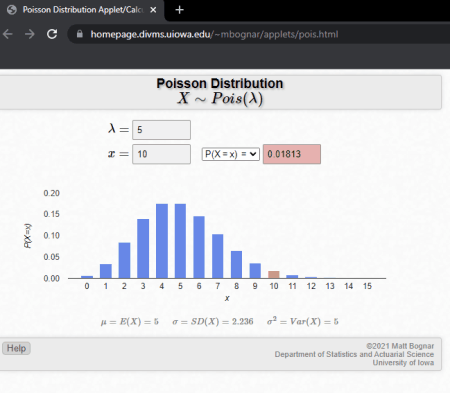Reload the page with refresh icon
This screenshot has width=450, height=393.
click(52, 34)
